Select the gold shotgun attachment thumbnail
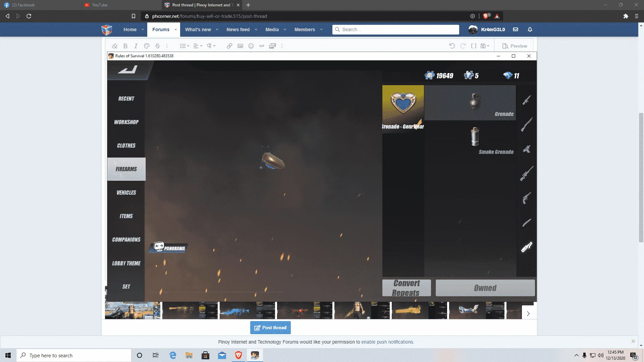644x362 pixels. tap(419, 310)
